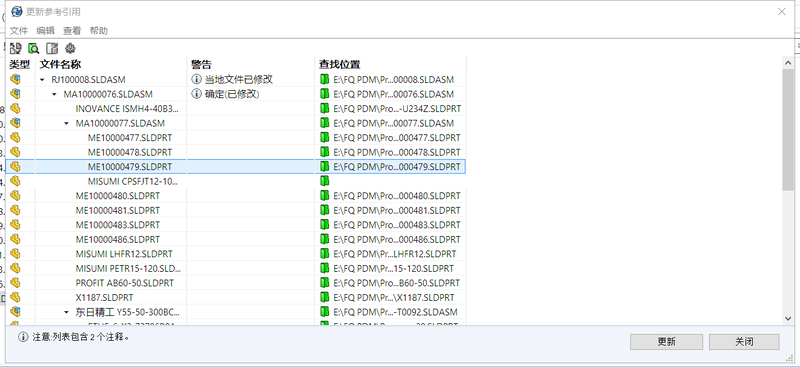
Task: Open the 编辑 menu
Action: pyautogui.click(x=45, y=31)
